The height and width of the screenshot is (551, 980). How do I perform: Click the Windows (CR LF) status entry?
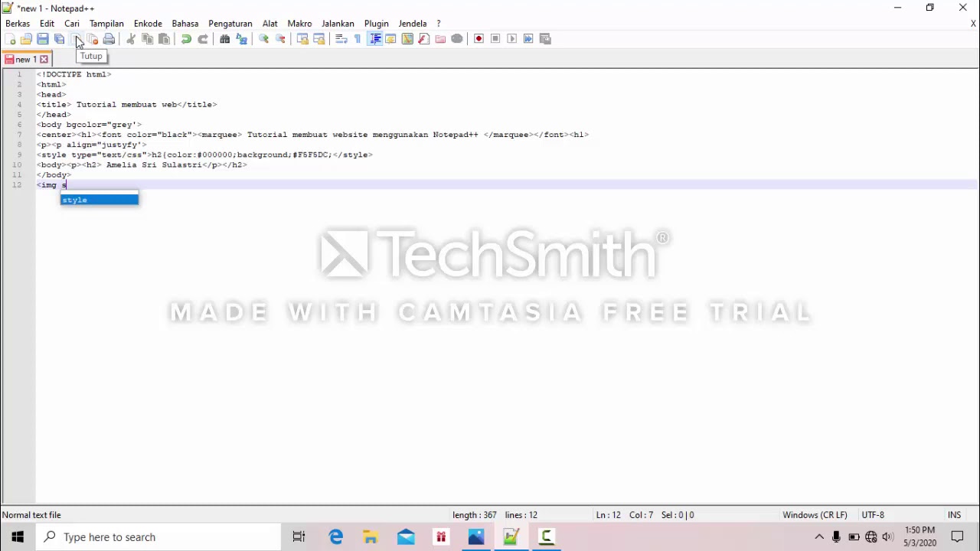(x=815, y=515)
